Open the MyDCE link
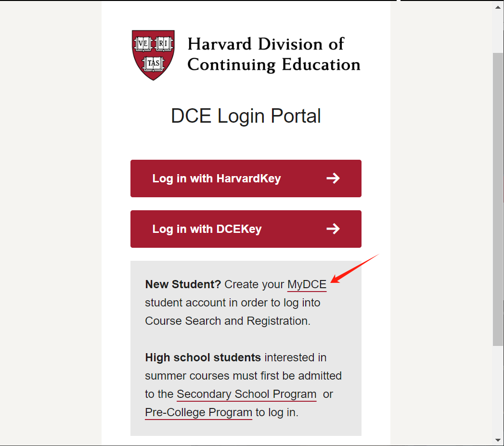 (x=307, y=285)
